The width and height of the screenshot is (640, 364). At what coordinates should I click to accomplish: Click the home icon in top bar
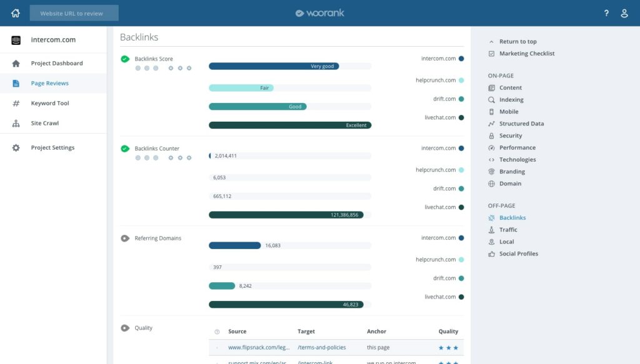(x=16, y=13)
